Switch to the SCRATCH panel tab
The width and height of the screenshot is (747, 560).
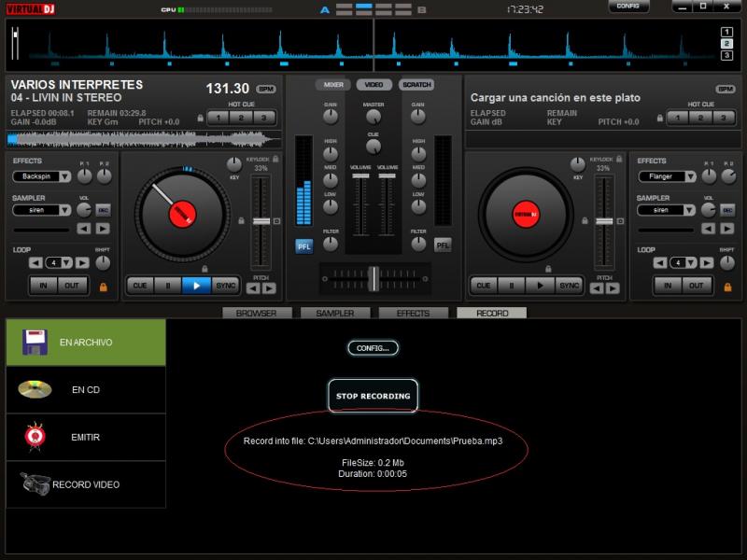click(416, 85)
